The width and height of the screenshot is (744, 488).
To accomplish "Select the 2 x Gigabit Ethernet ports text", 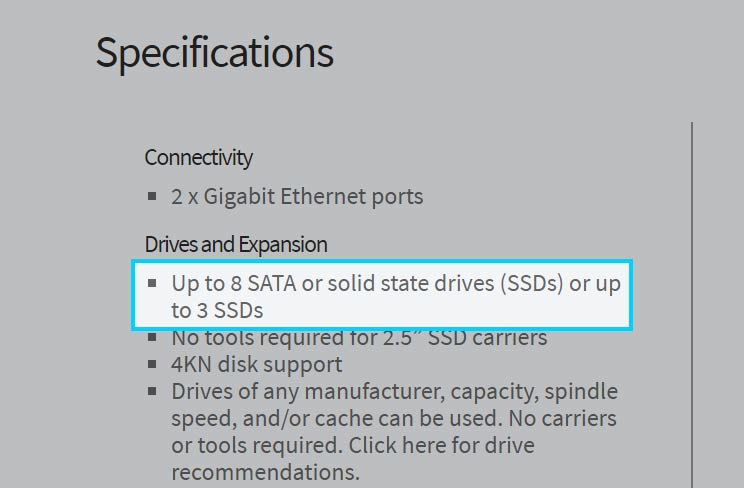I will [x=297, y=197].
